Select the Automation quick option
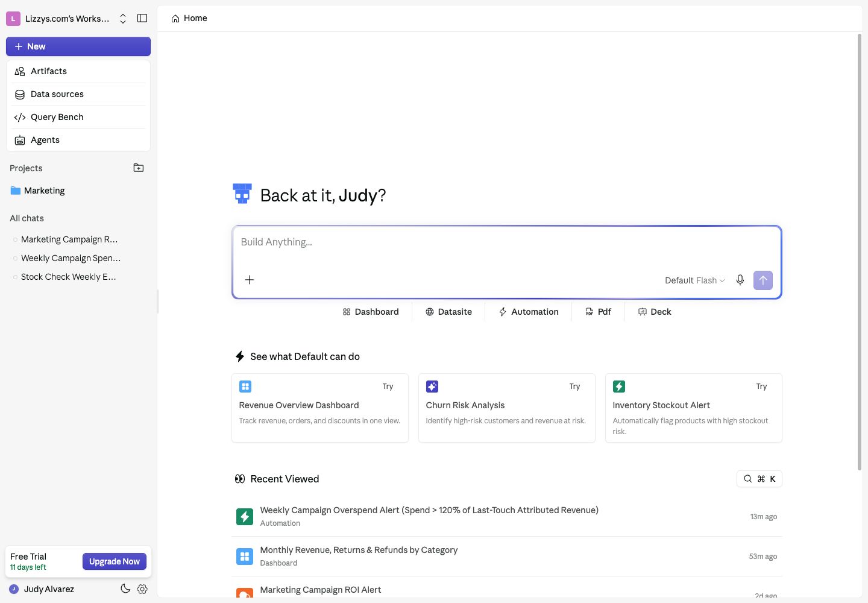 pos(529,312)
